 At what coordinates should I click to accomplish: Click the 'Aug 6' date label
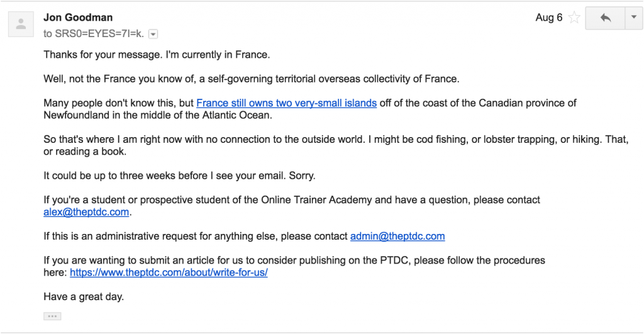548,18
